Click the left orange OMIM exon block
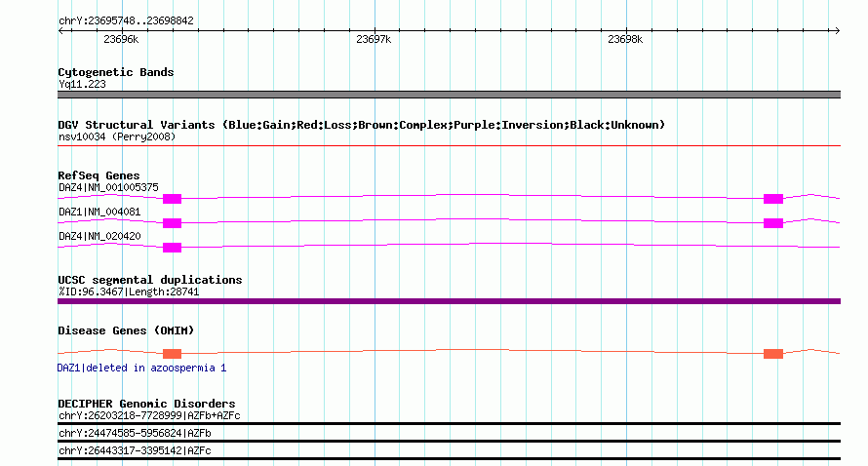Viewport: 868px width, 466px height. tap(173, 354)
